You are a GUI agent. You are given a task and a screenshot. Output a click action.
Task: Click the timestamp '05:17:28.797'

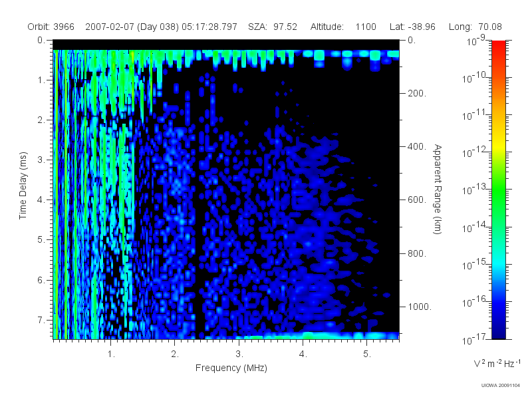(x=209, y=27)
